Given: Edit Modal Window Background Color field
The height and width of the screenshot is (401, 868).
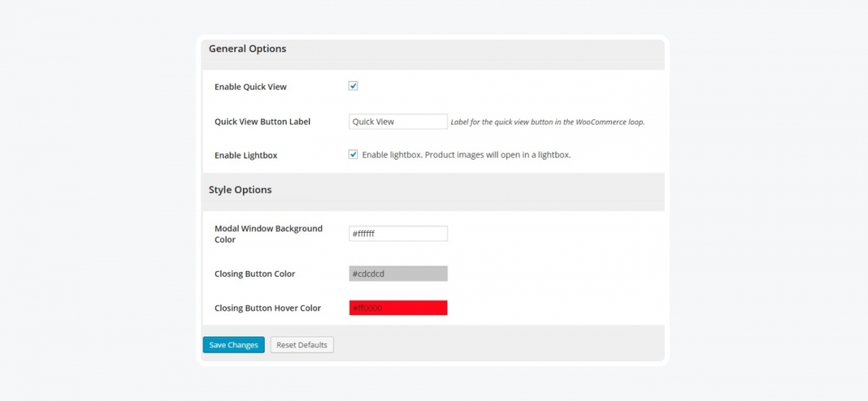Looking at the screenshot, I should (398, 233).
